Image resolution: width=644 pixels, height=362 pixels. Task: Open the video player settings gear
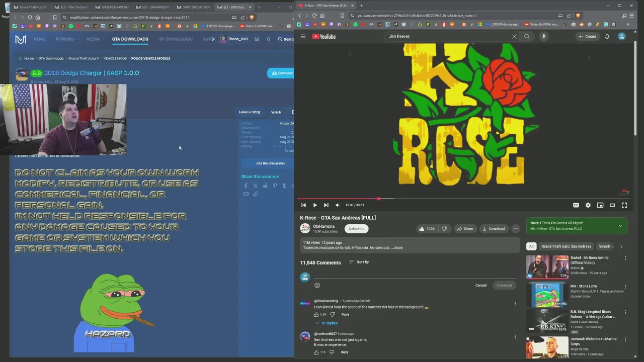588,205
